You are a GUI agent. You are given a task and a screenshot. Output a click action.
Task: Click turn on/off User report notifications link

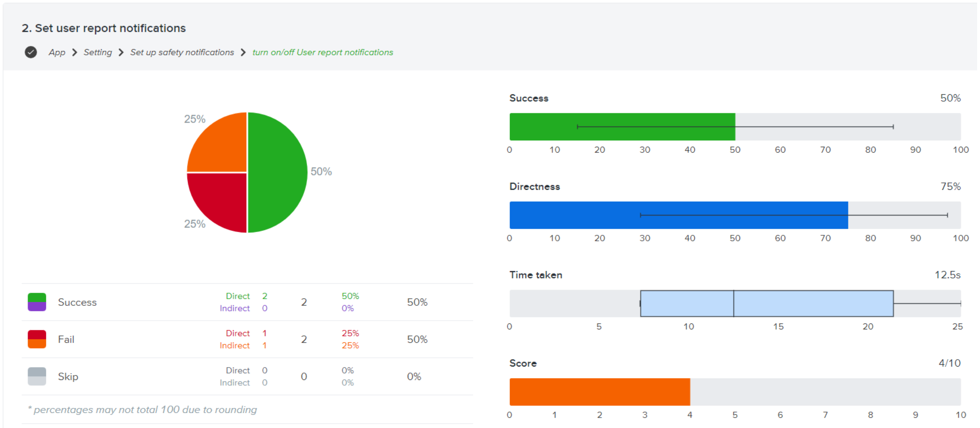323,52
